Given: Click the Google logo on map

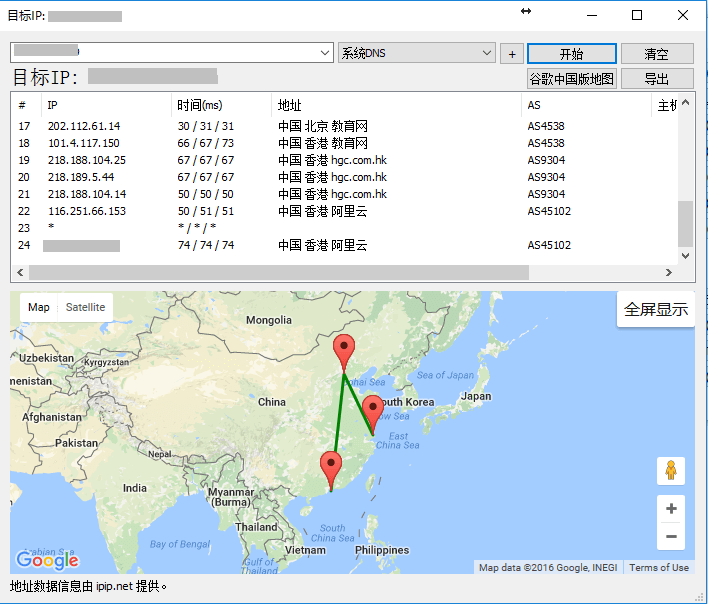Looking at the screenshot, I should coord(47,560).
